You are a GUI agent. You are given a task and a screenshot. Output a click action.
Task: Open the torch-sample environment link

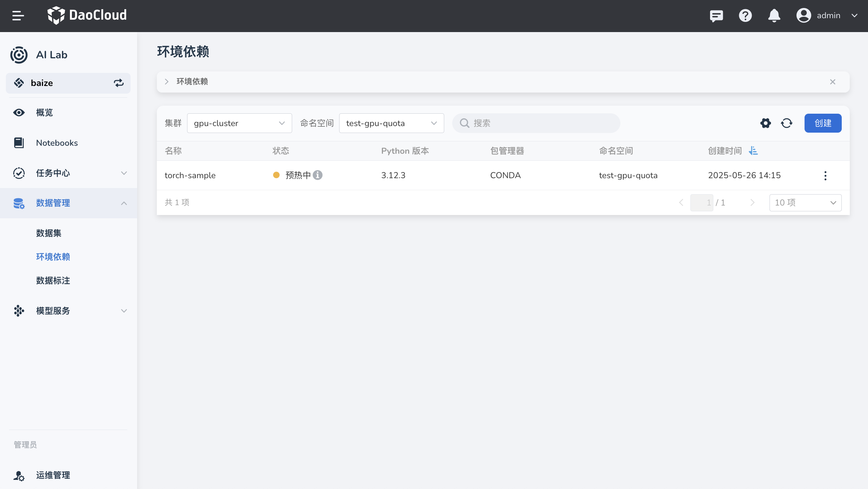pyautogui.click(x=190, y=175)
